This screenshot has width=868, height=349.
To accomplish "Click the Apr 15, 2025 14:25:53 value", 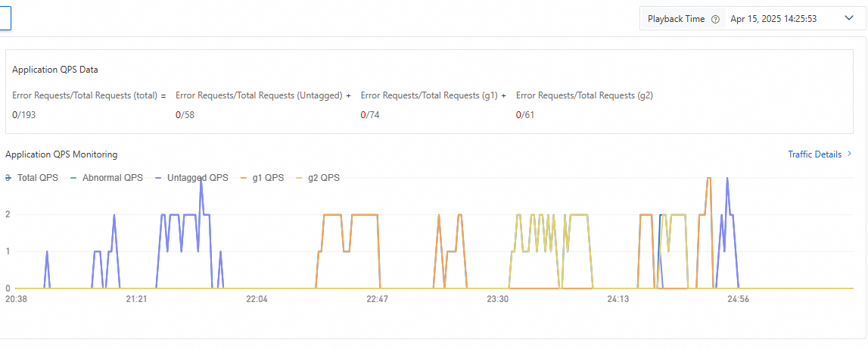I will [773, 19].
